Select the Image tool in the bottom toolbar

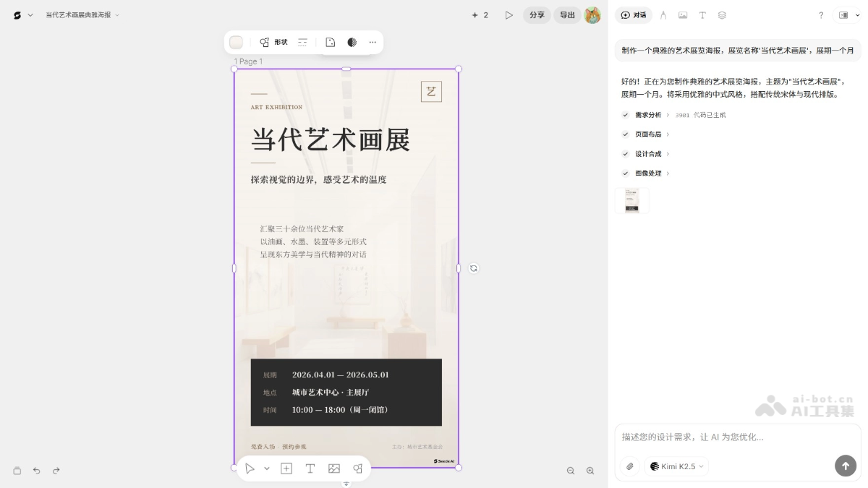coord(333,468)
